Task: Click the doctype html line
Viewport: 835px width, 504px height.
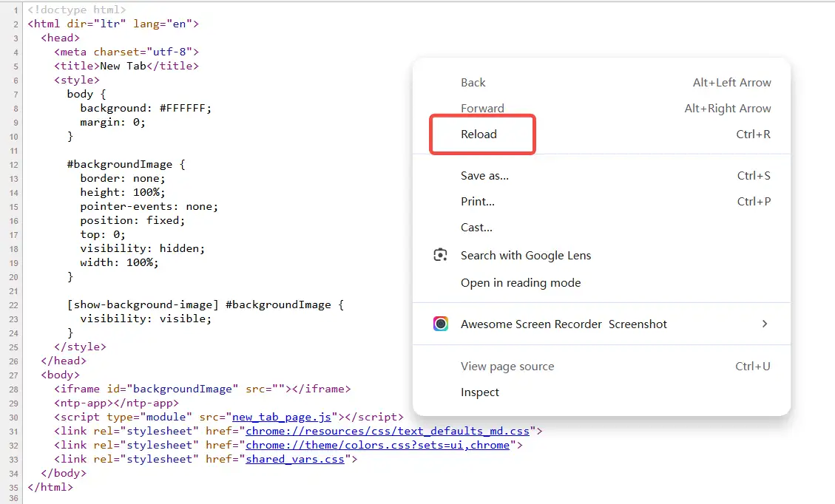Action: (x=77, y=10)
